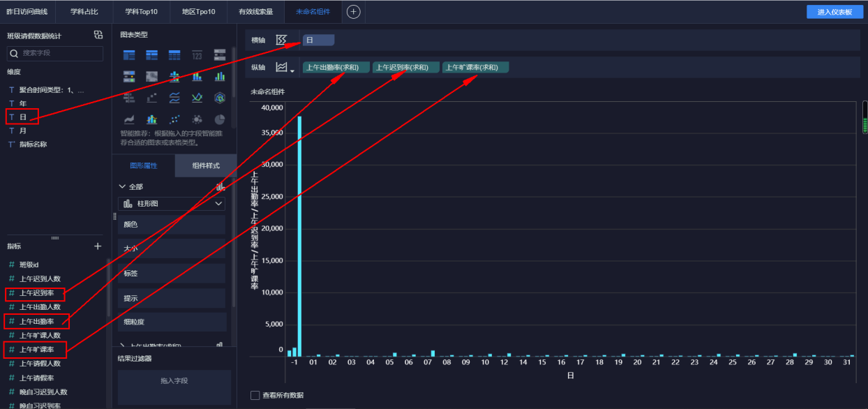The image size is (868, 409).
Task: Click the tall bar at -1 in chart
Action: (x=300, y=236)
